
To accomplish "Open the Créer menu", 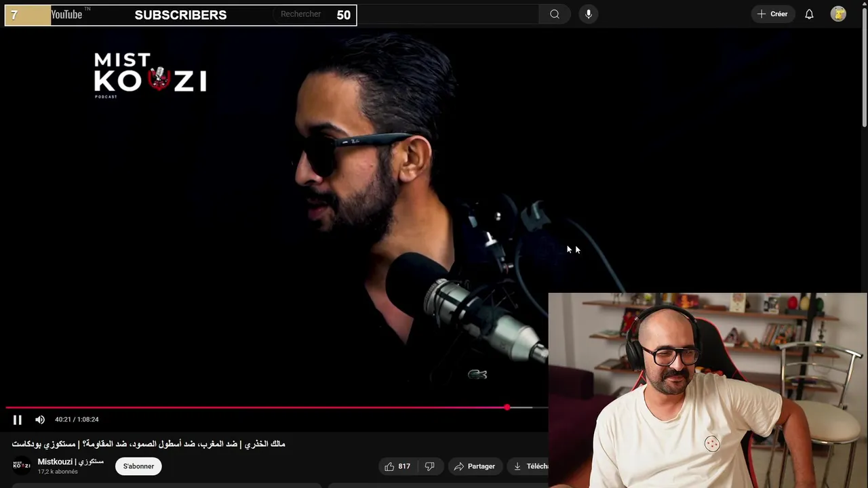I will pos(773,14).
